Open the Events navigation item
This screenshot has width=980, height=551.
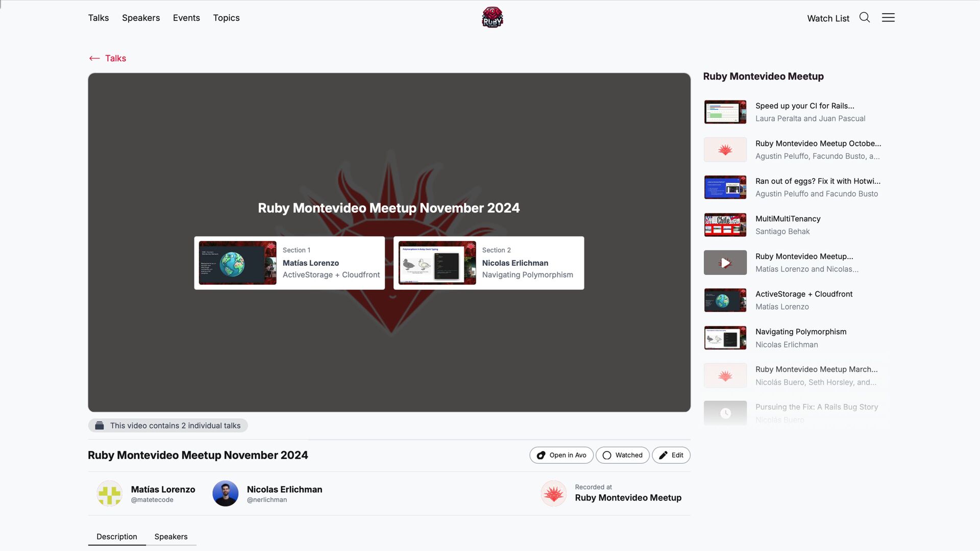pyautogui.click(x=186, y=18)
